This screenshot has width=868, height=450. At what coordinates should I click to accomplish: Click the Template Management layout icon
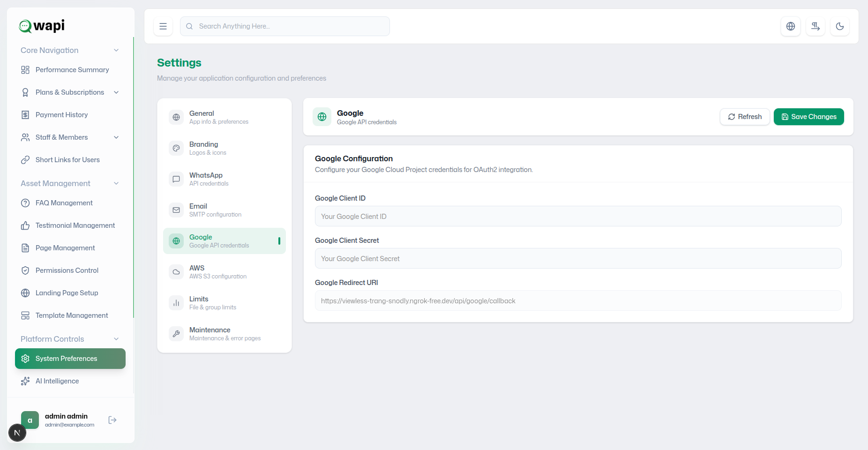25,315
